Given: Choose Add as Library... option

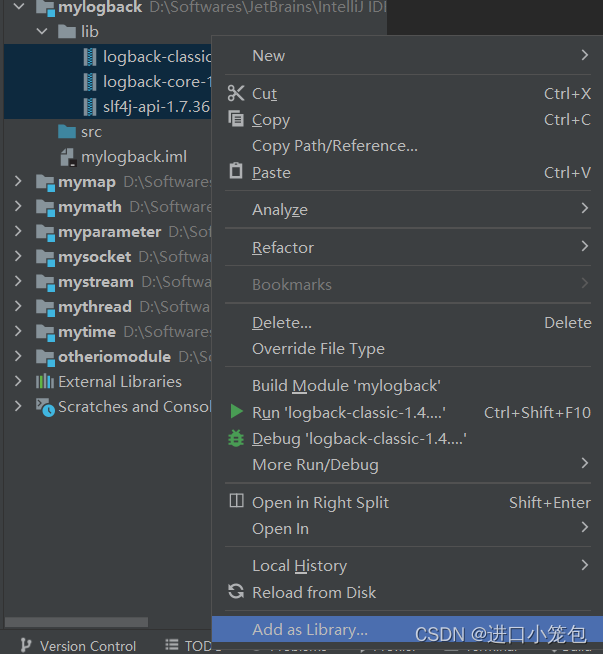Looking at the screenshot, I should [x=407, y=629].
